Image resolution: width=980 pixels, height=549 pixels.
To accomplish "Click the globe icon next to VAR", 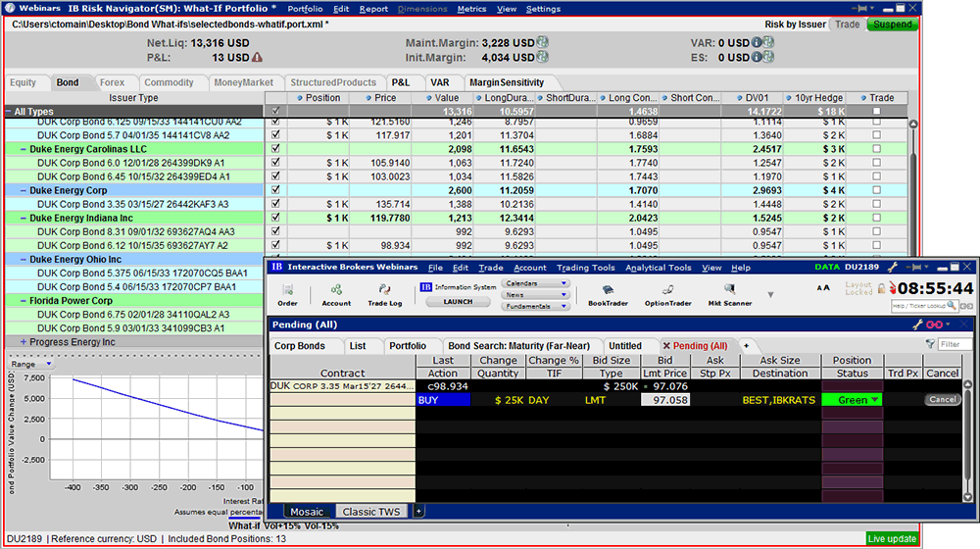I will (768, 42).
